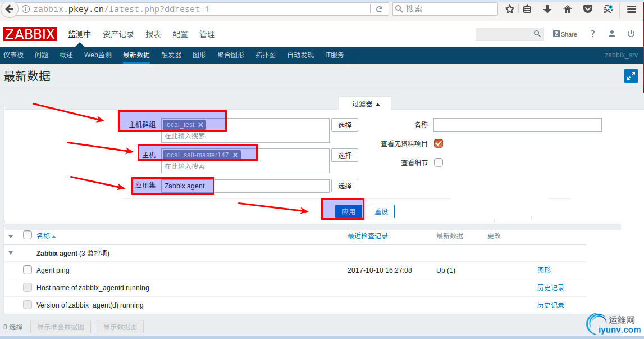The width and height of the screenshot is (644, 339).
Task: Open the 报表 main menu
Action: 153,34
